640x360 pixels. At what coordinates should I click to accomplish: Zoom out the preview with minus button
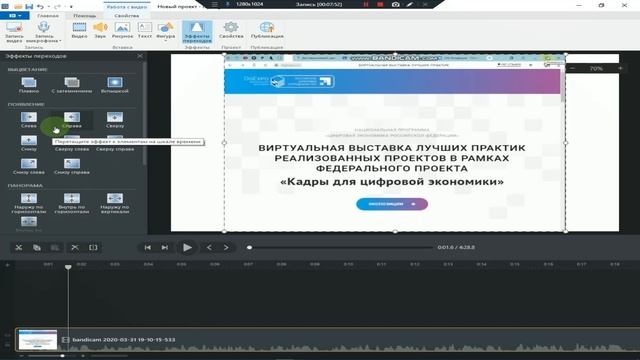point(573,68)
